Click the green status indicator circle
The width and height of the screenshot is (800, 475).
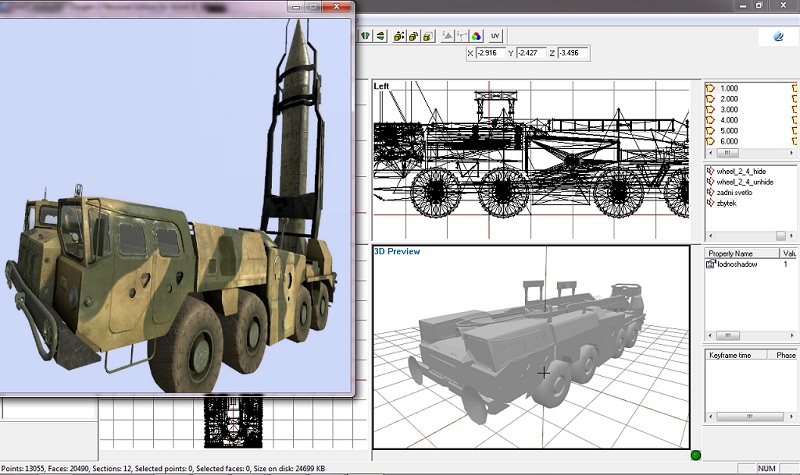pos(696,456)
